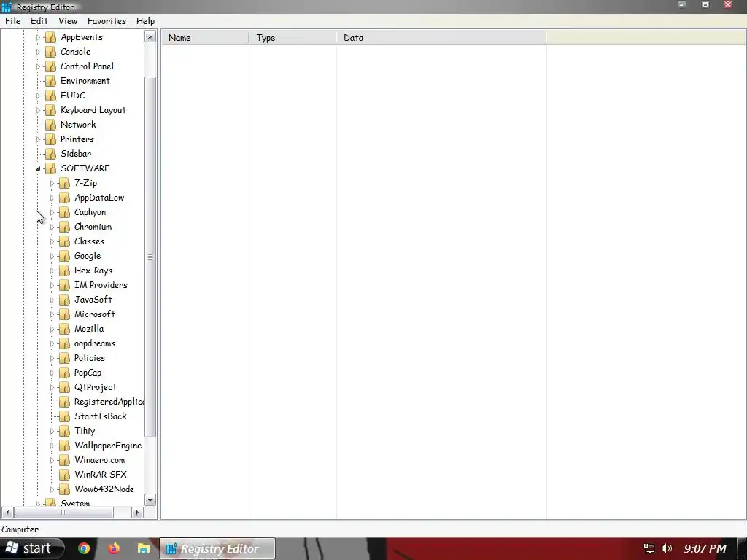Click the Classes folder icon
The width and height of the screenshot is (747, 560).
[64, 241]
